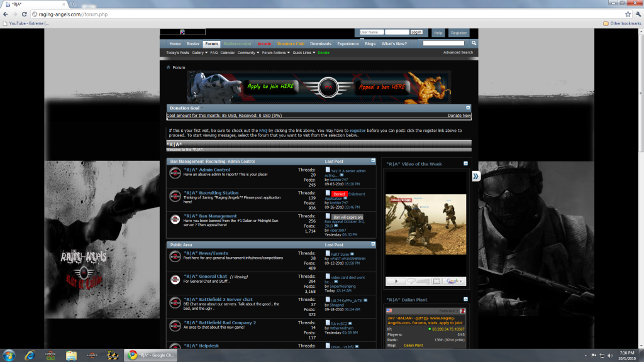Bookmark this page with the star icon

[x=628, y=14]
